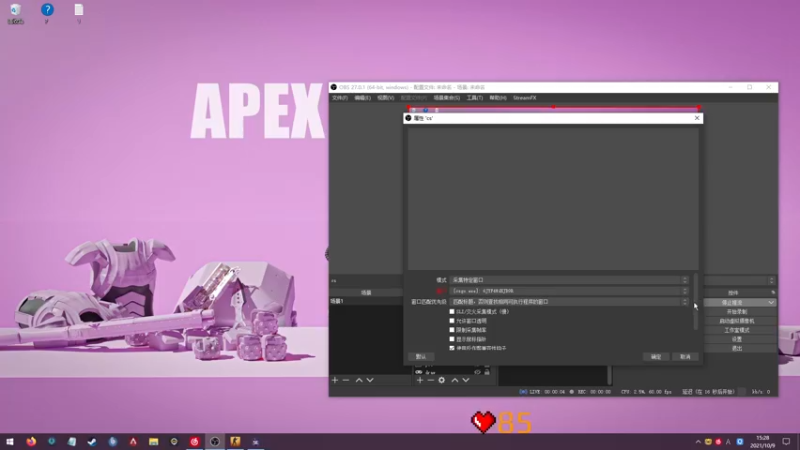
Task: Click the 工作室模式 studio mode button
Action: [737, 330]
